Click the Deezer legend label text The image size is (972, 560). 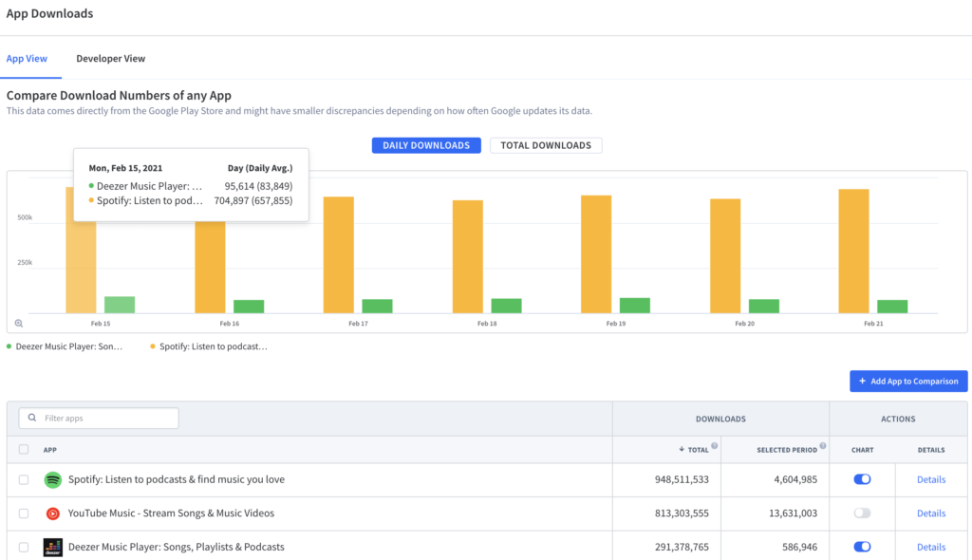point(68,346)
